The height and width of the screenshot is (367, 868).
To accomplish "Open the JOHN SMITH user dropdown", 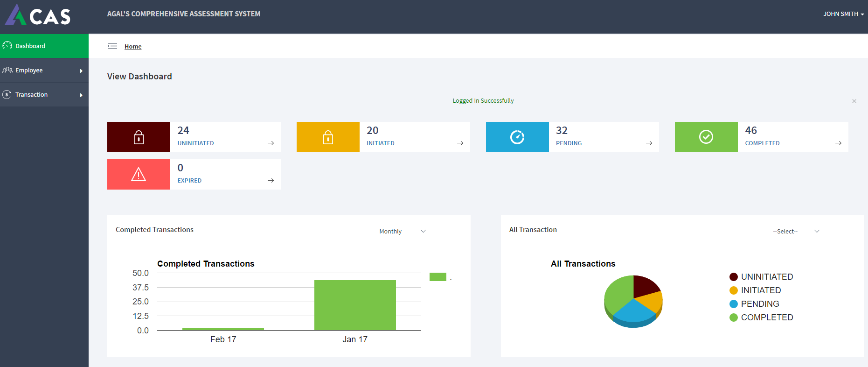I will (x=843, y=14).
